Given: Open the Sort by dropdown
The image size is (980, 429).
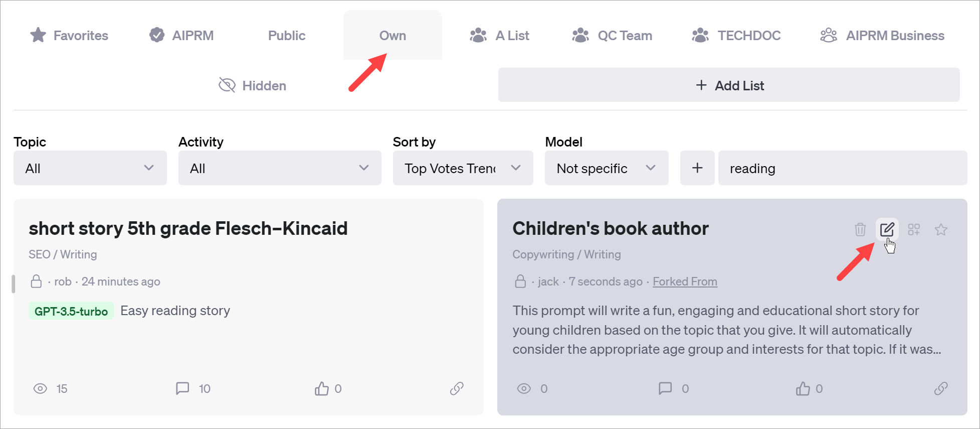Looking at the screenshot, I should point(462,168).
